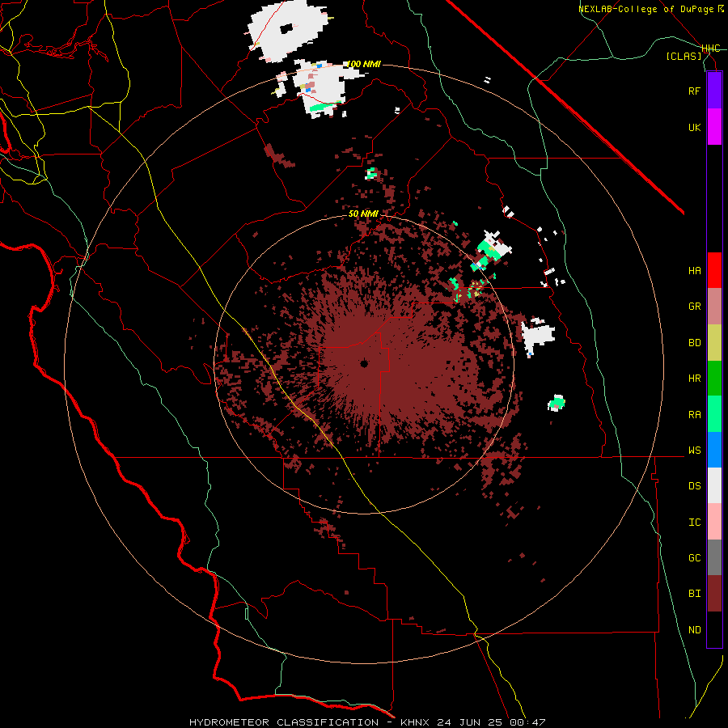Click the GR legend label

pyautogui.click(x=695, y=307)
